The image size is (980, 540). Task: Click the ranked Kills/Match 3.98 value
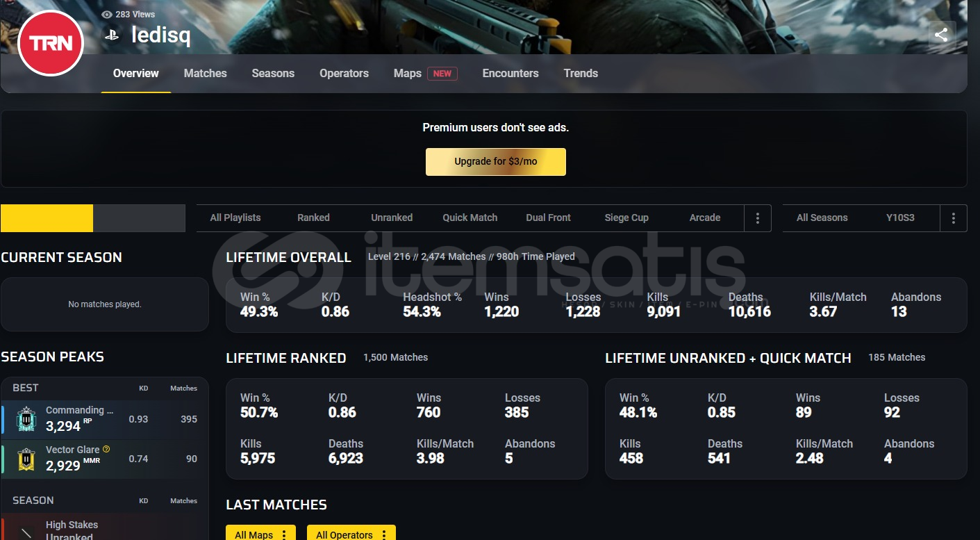tap(431, 459)
